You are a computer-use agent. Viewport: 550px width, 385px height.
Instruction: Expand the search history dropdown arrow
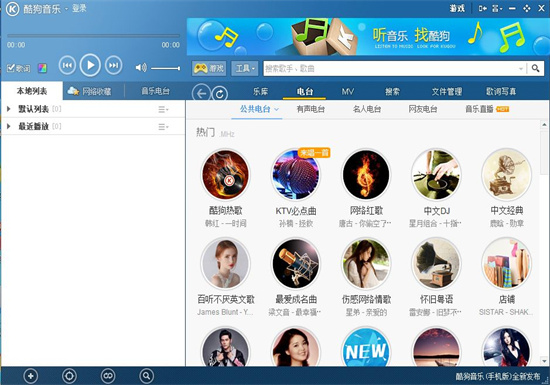pos(521,69)
